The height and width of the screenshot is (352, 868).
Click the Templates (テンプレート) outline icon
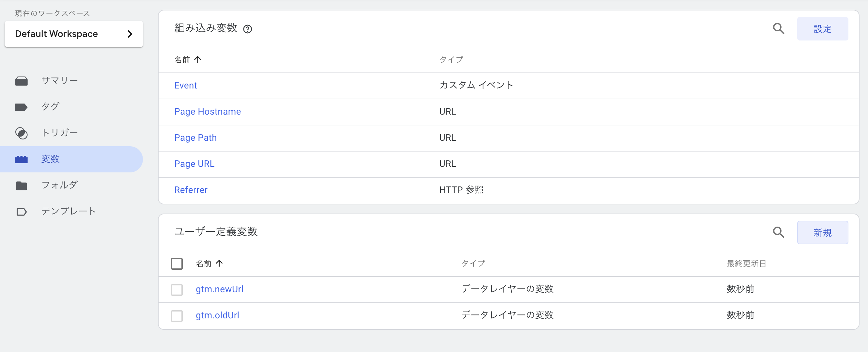[x=21, y=212]
